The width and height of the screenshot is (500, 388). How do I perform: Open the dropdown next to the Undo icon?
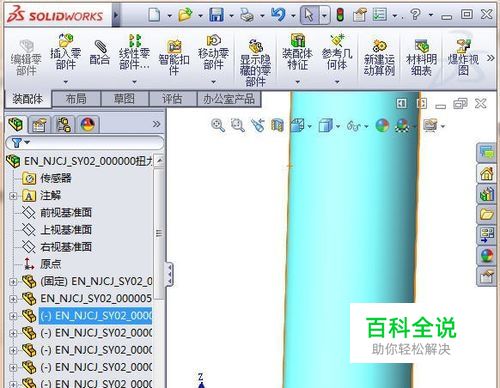[293, 16]
